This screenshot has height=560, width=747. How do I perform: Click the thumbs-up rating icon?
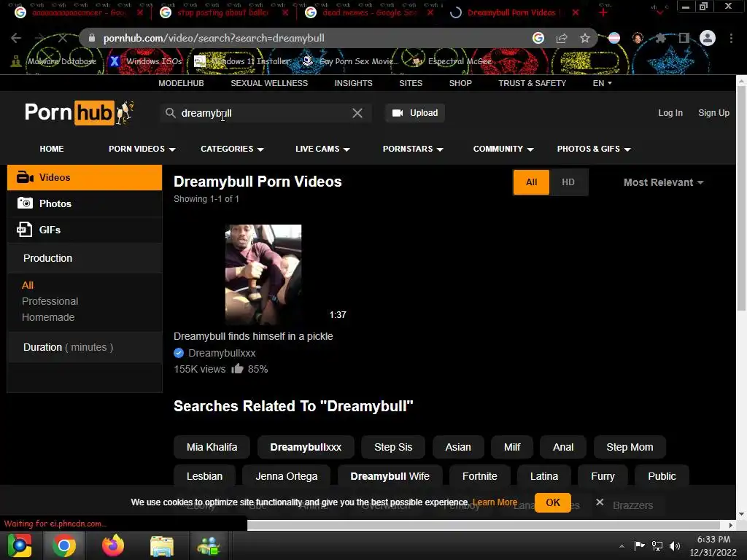pyautogui.click(x=237, y=368)
